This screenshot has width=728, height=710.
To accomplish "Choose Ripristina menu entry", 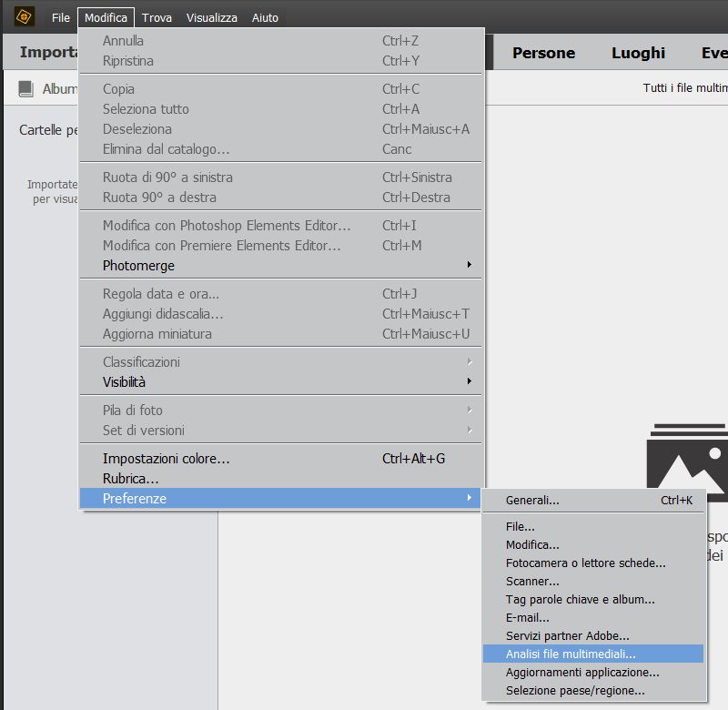I will coord(281,61).
